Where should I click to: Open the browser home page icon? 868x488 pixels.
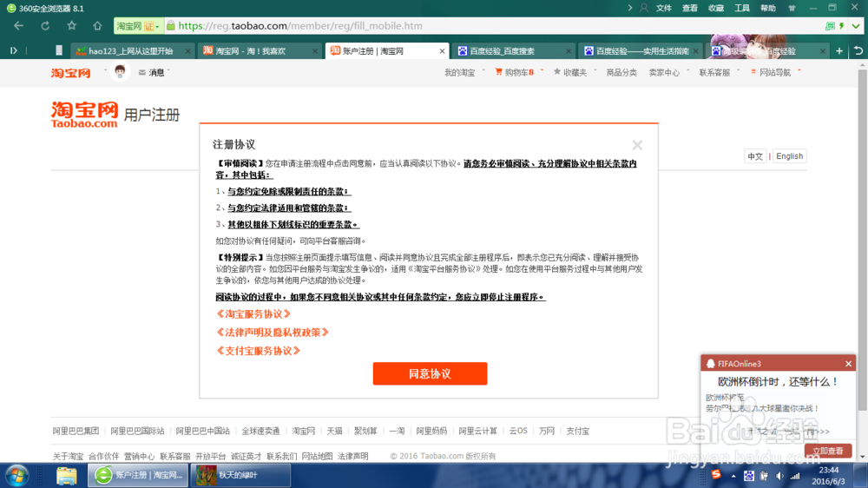point(97,25)
